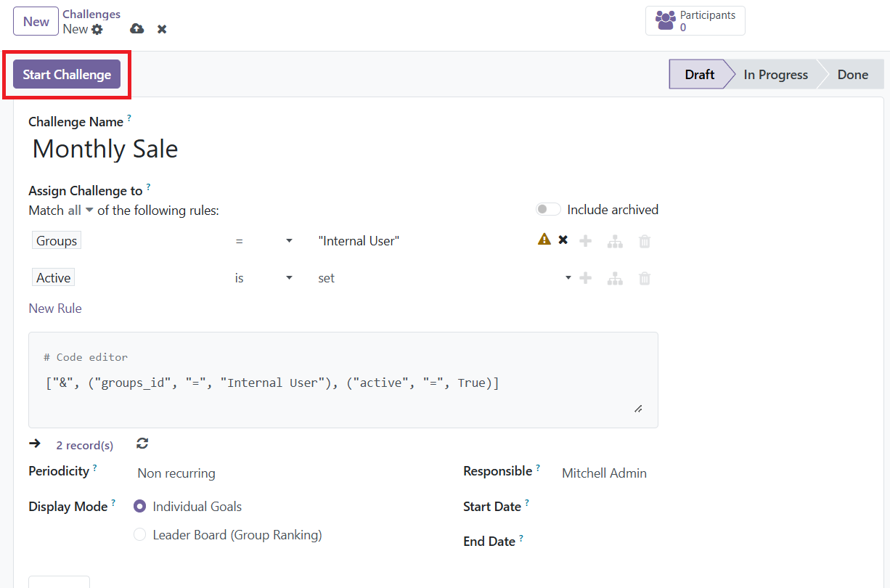
Task: Open the Participants people icon
Action: [665, 20]
